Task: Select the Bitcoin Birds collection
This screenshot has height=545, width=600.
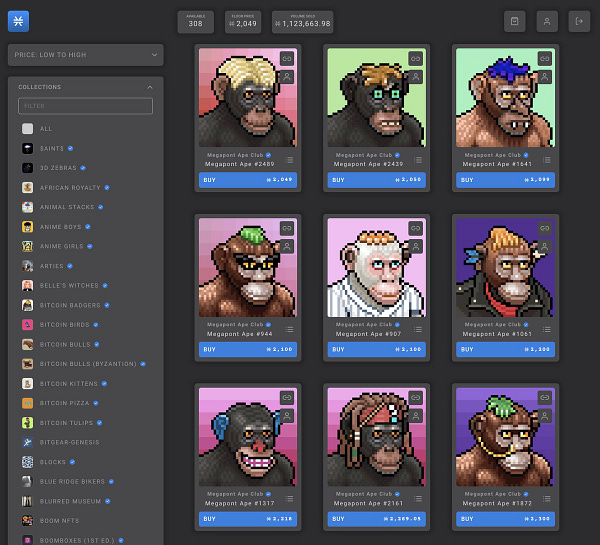Action: point(60,325)
